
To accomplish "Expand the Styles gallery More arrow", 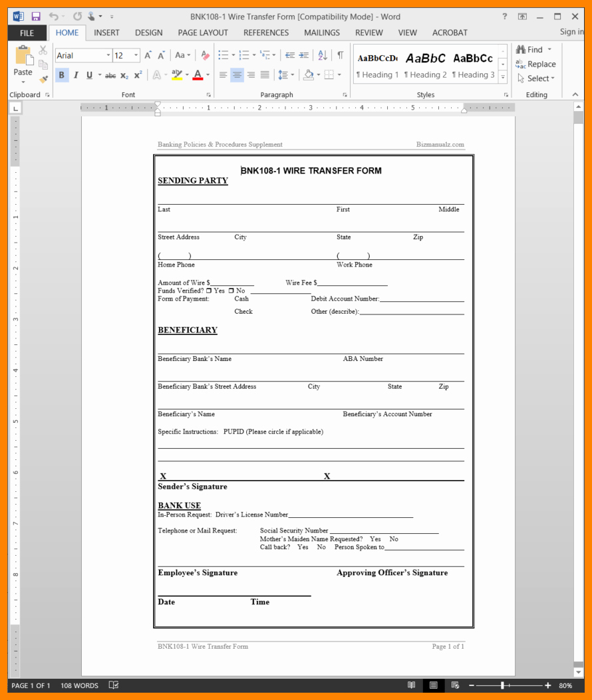I will [503, 77].
